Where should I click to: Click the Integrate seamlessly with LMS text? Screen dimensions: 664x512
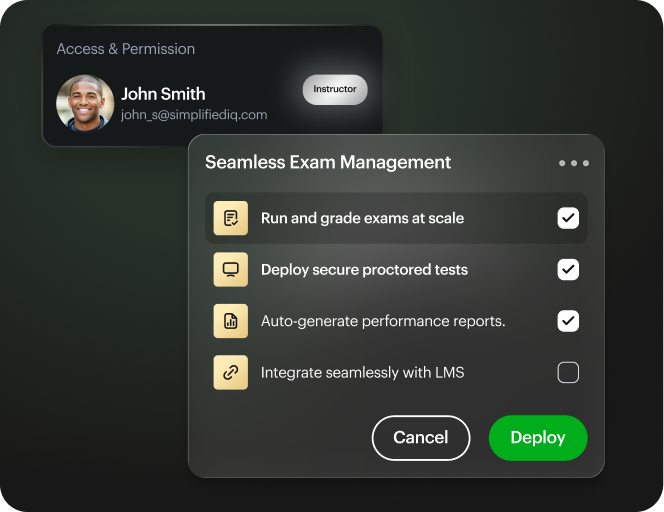pyautogui.click(x=362, y=373)
